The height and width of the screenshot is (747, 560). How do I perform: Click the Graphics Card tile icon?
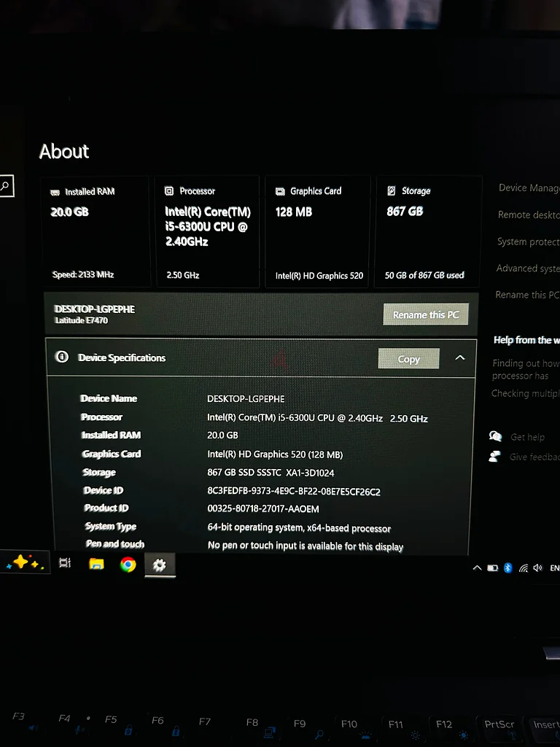(280, 192)
